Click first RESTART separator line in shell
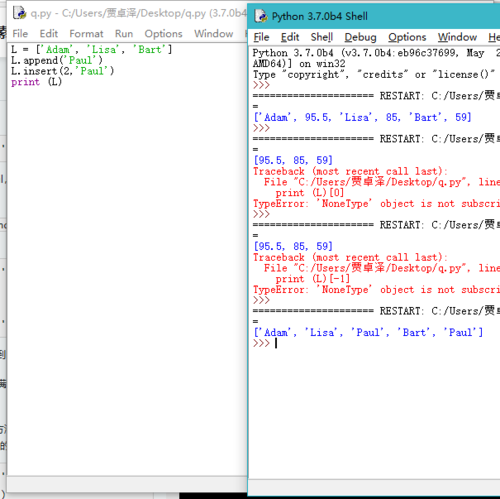 (376, 96)
